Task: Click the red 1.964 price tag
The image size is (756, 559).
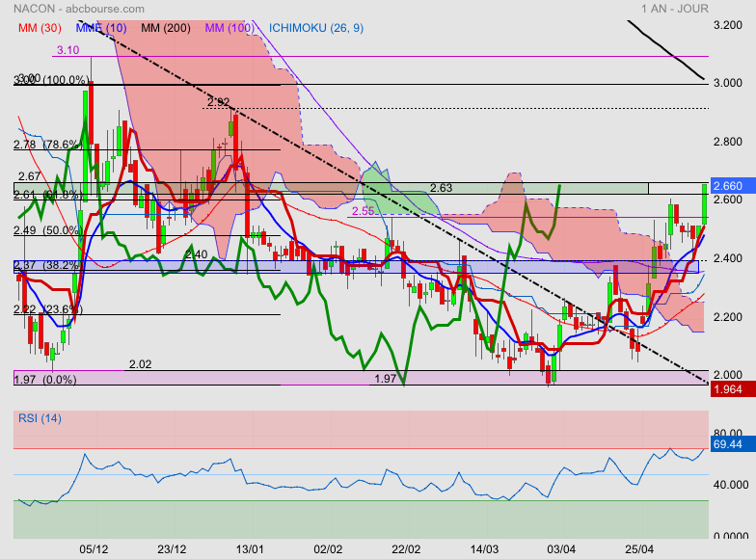Action: [733, 389]
